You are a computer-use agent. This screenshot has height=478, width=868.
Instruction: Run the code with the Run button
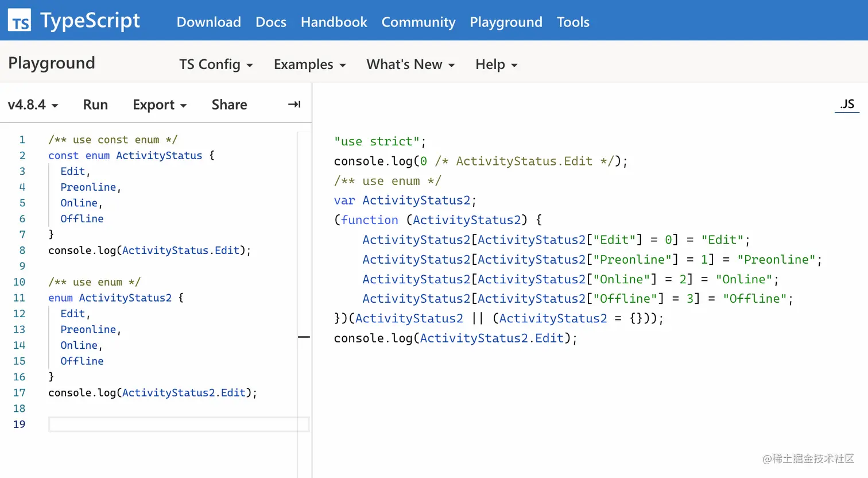coord(95,105)
